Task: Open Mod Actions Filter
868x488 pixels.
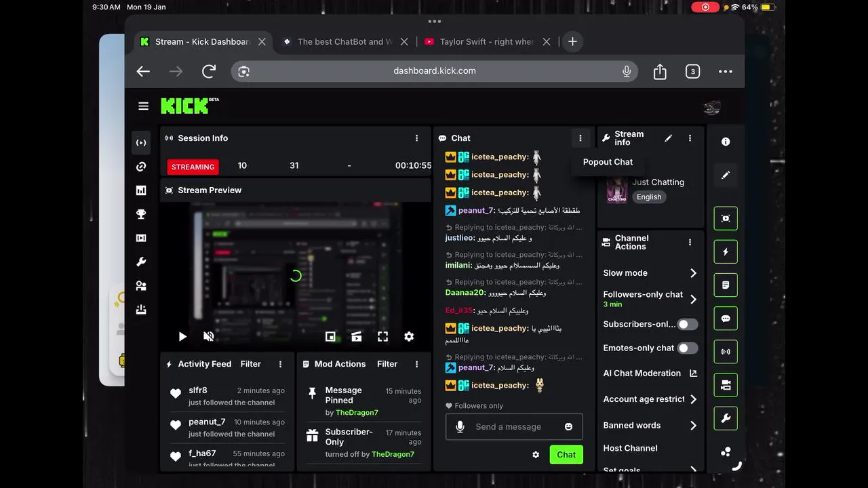Action: coord(387,364)
